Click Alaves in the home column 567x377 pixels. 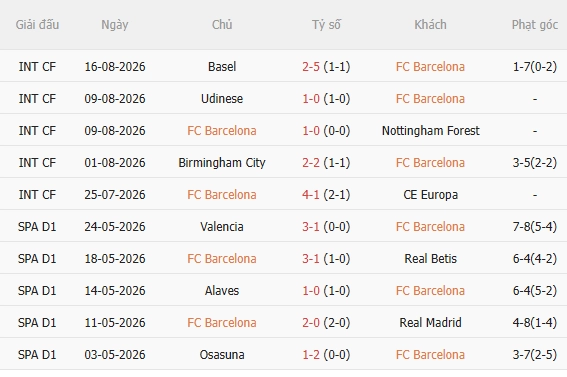click(222, 291)
